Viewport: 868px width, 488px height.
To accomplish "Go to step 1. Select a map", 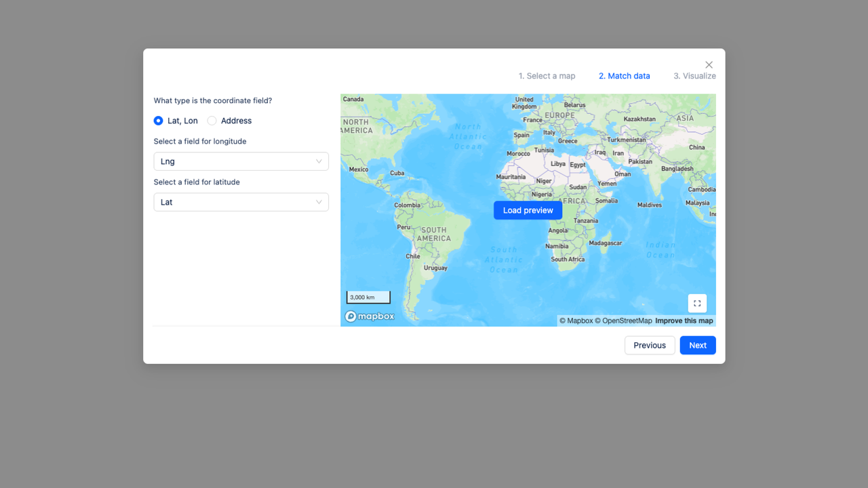I will point(547,76).
